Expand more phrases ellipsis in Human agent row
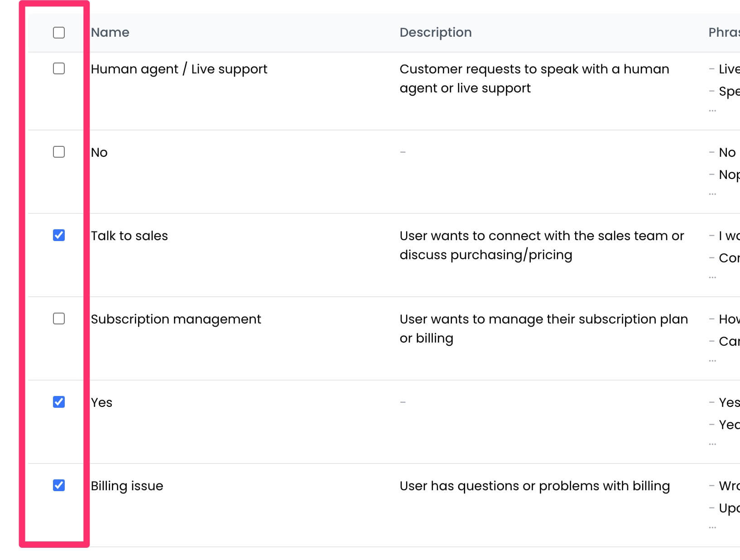 click(712, 111)
